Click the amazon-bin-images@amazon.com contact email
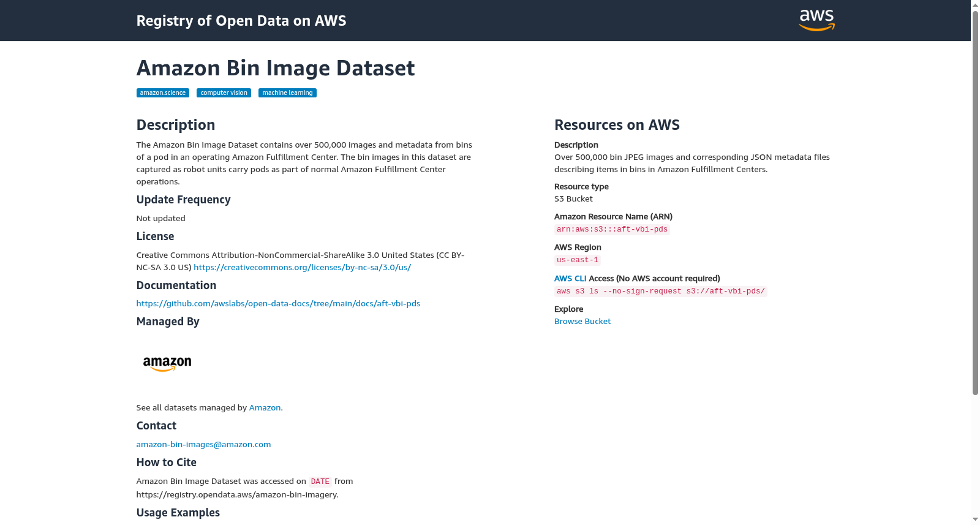Image resolution: width=980 pixels, height=525 pixels. pyautogui.click(x=203, y=445)
